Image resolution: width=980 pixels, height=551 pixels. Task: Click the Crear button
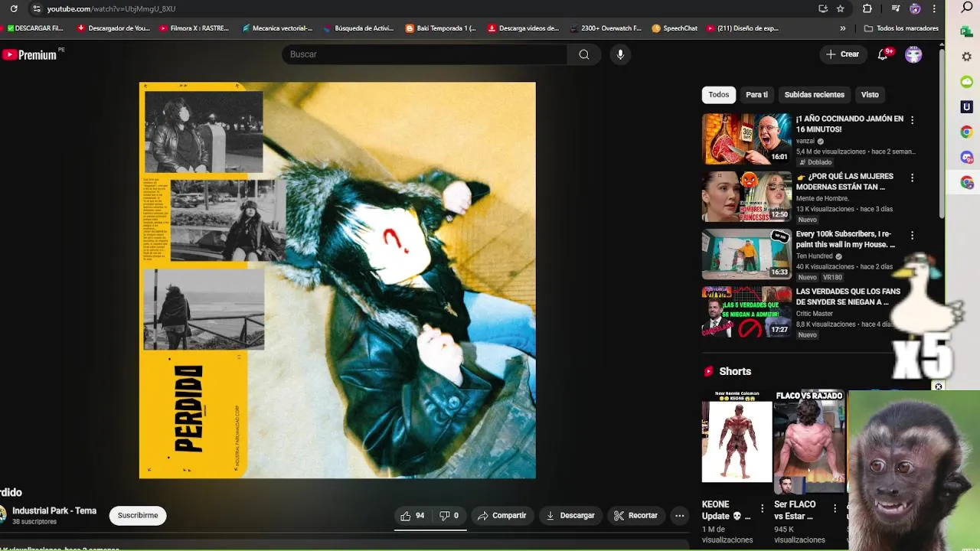tap(842, 54)
